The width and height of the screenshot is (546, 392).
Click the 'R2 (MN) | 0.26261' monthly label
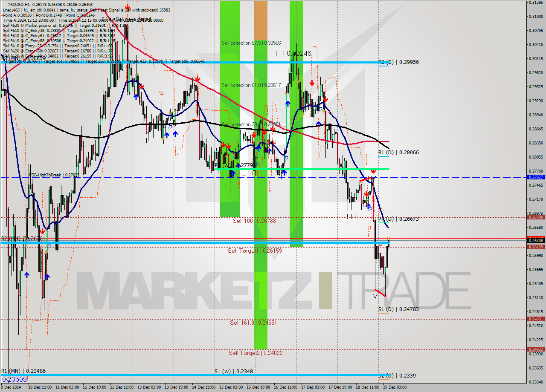[23, 239]
